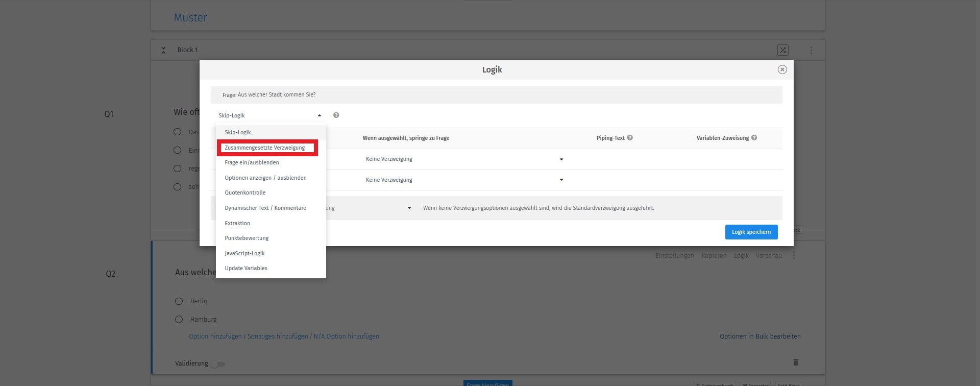The width and height of the screenshot is (980, 386).
Task: Click the Option hinzufügen link
Action: click(x=215, y=336)
